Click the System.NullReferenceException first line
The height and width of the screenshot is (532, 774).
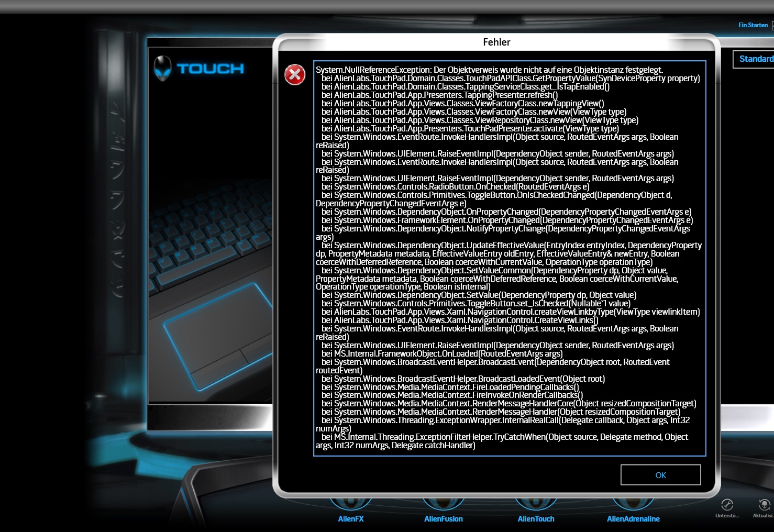point(489,70)
